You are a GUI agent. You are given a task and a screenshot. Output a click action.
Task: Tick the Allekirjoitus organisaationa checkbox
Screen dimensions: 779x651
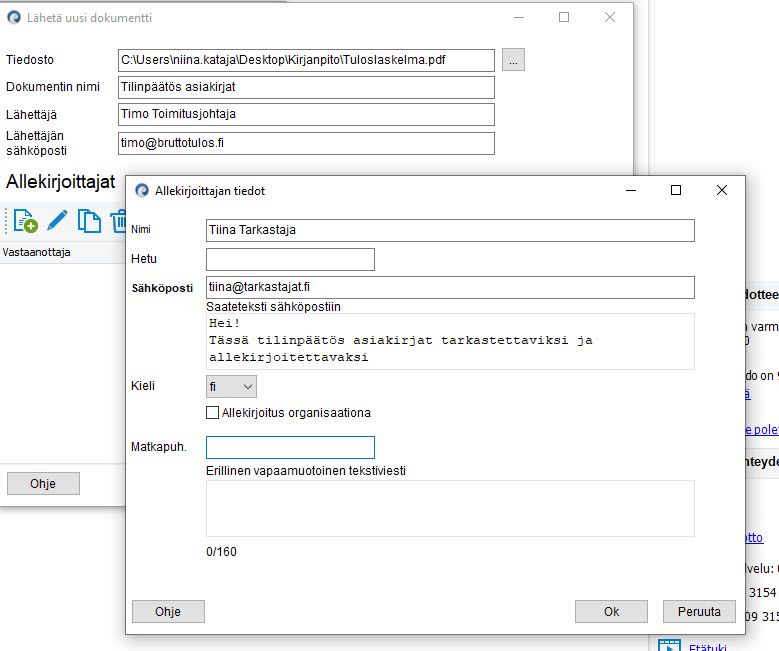pyautogui.click(x=212, y=412)
